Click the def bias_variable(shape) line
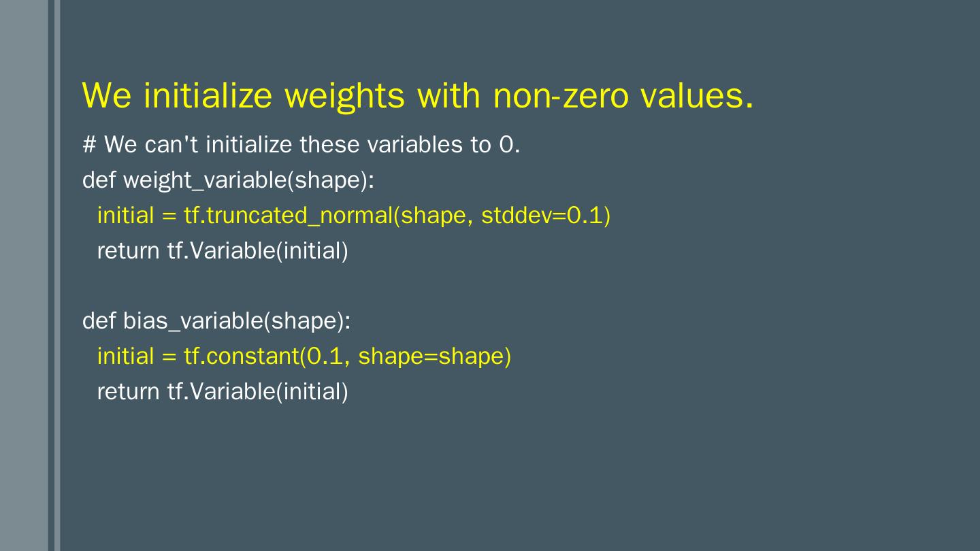The width and height of the screenshot is (980, 551). (216, 320)
